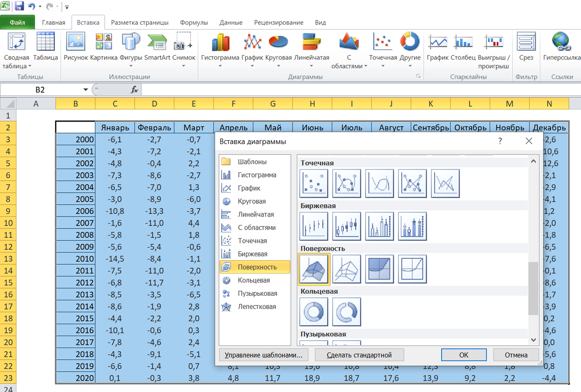Click Сделать стандартной button

[x=359, y=355]
